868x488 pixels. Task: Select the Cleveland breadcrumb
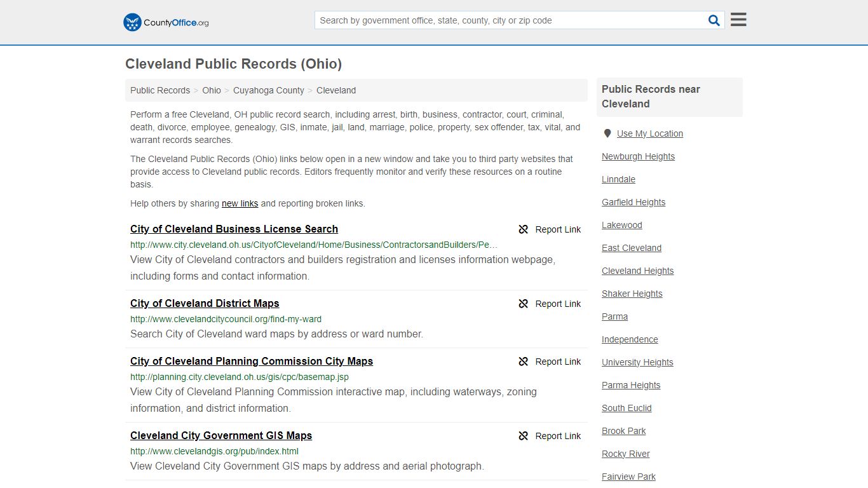point(336,90)
